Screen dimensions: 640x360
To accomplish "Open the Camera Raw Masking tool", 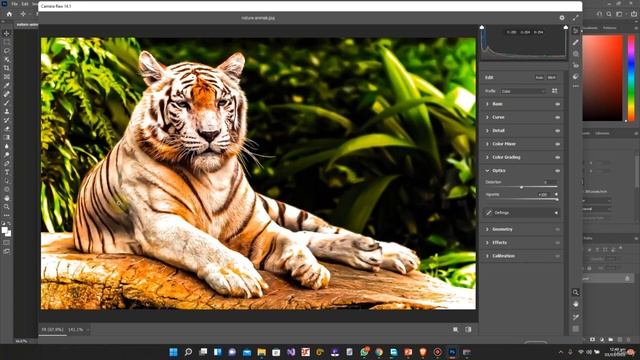I will 576,54.
